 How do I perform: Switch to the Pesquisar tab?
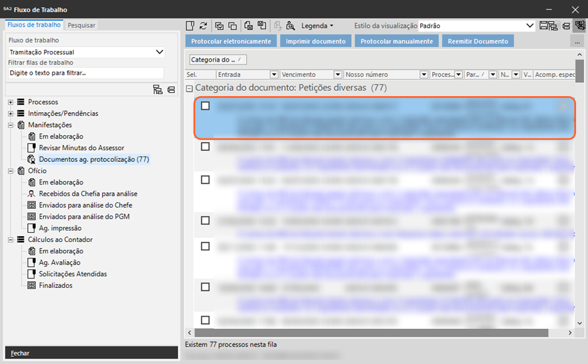82,25
